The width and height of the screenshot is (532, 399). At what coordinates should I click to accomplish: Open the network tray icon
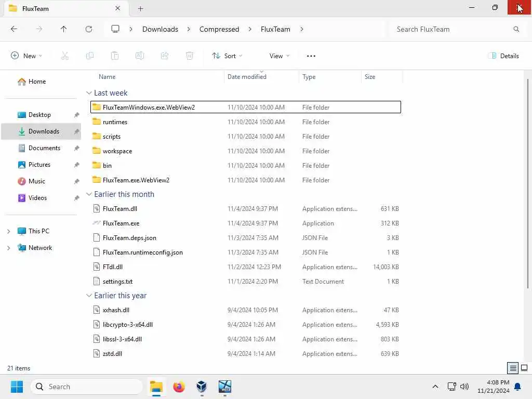[451, 387]
